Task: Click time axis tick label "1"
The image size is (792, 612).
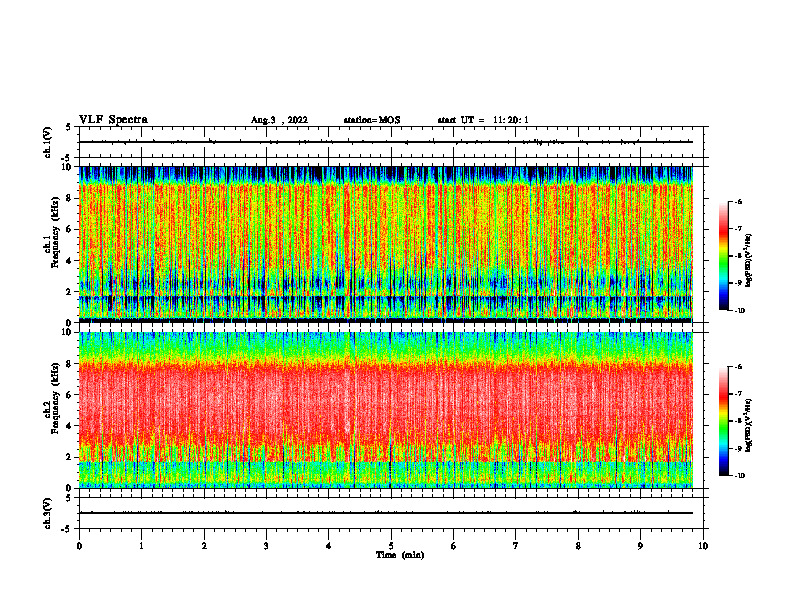Action: pos(142,546)
